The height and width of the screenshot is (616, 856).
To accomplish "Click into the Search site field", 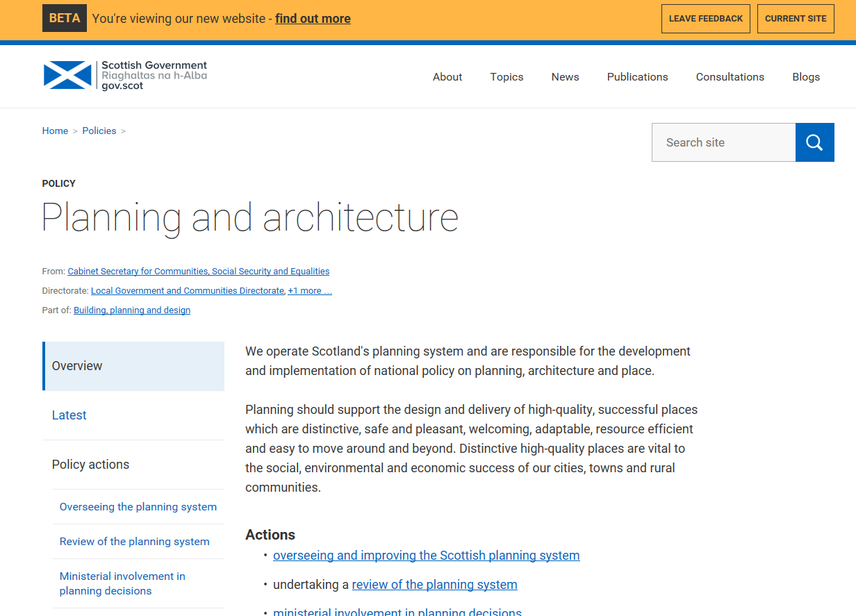I will click(x=723, y=142).
